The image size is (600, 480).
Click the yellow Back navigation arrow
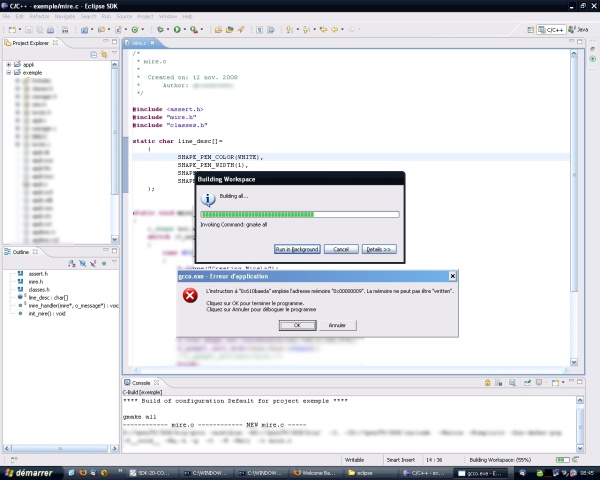(x=335, y=29)
